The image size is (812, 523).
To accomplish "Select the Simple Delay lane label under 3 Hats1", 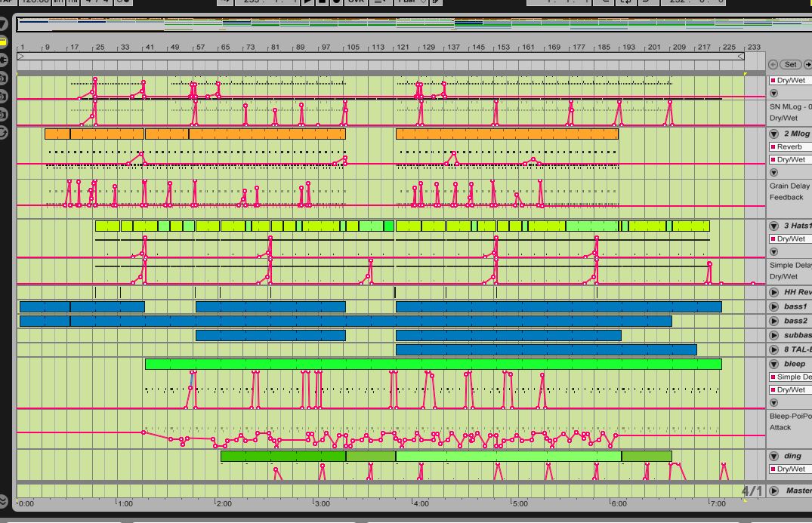I will coord(790,265).
